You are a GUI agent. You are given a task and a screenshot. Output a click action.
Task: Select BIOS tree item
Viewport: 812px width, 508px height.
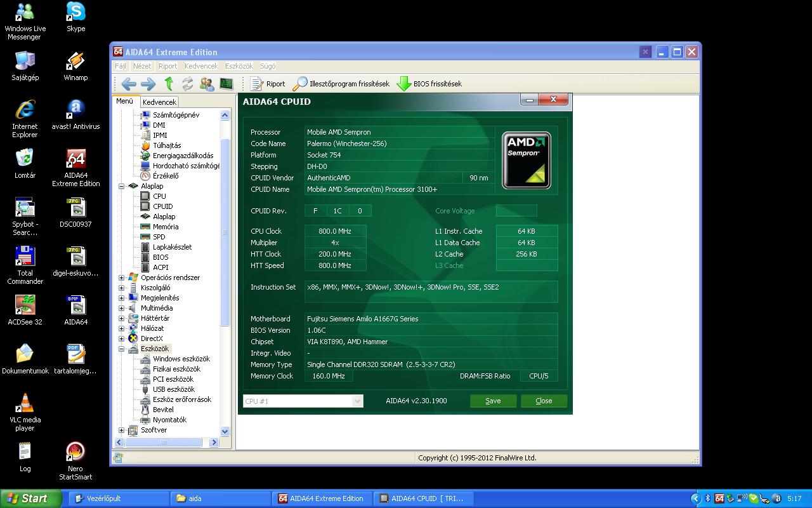pyautogui.click(x=160, y=257)
